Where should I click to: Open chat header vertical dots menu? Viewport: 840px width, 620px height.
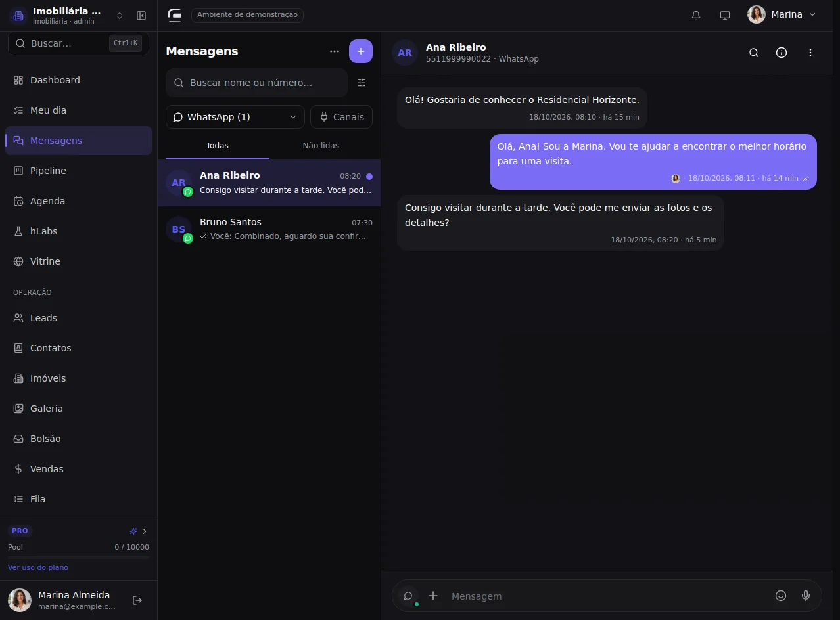pyautogui.click(x=810, y=53)
